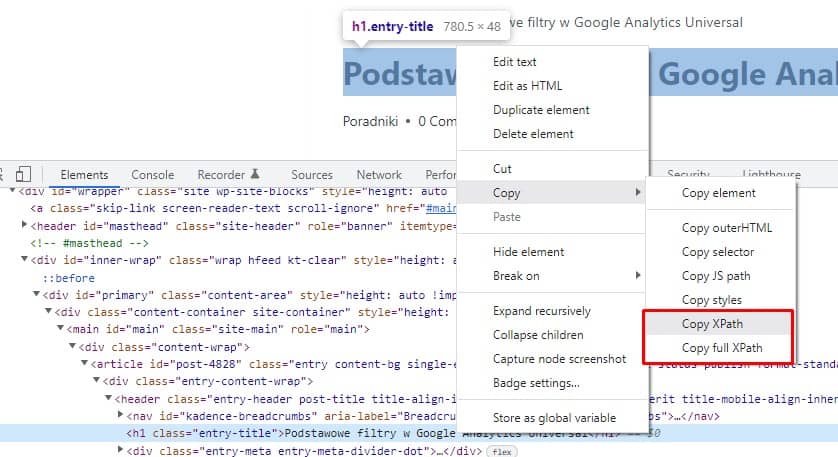Select Copy full XPath option
838x457 pixels.
point(722,348)
